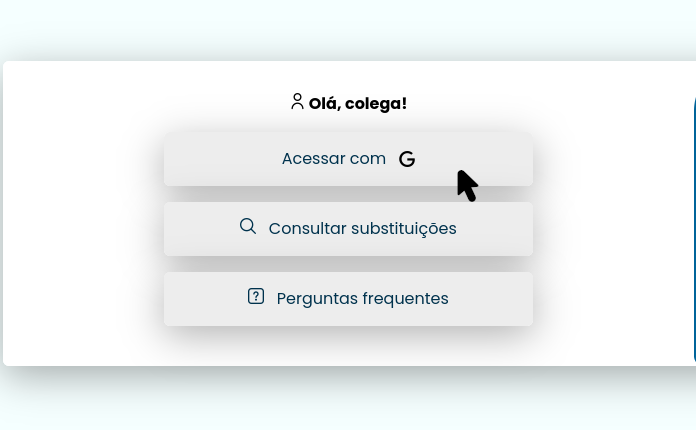Image resolution: width=696 pixels, height=430 pixels.
Task: Select the icon beside "Perguntas frequentes"
Action: pyautogui.click(x=256, y=296)
